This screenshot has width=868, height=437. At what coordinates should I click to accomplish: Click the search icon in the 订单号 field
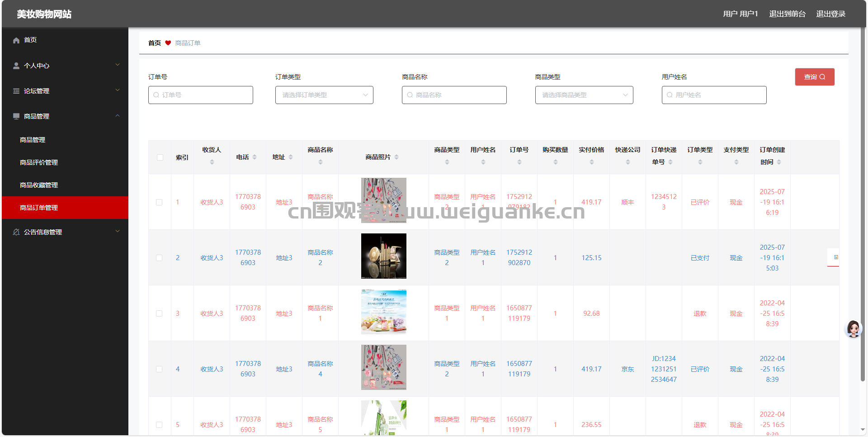tap(156, 95)
